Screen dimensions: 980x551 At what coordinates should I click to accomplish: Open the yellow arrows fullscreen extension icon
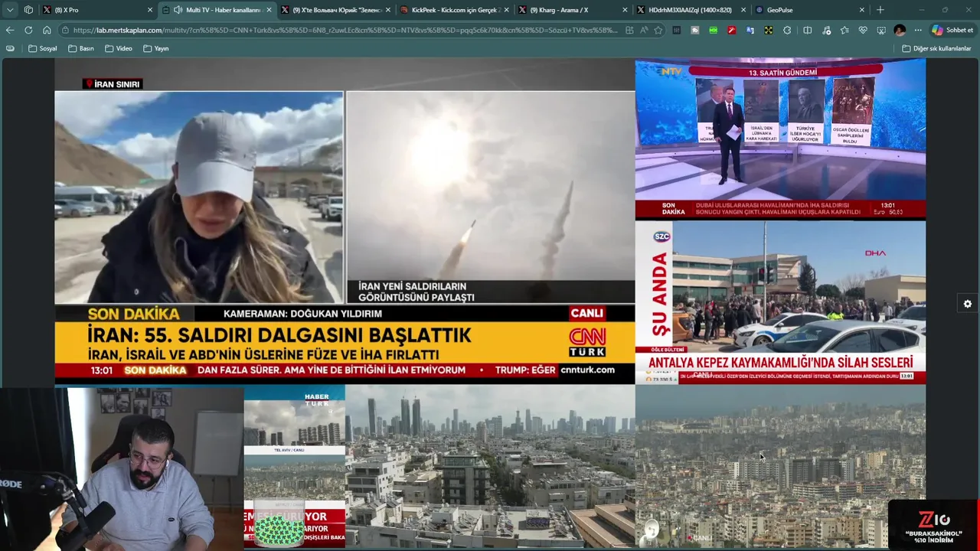769,30
